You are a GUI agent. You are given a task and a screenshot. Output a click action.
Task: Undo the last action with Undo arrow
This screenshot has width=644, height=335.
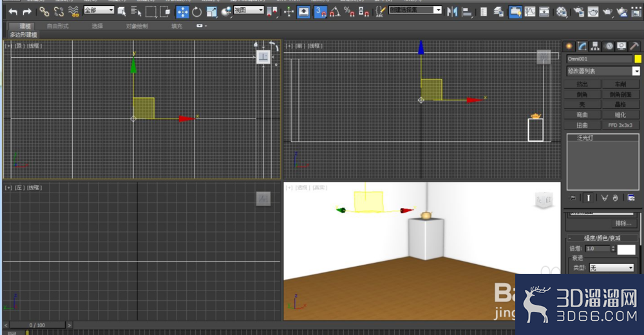click(x=13, y=12)
